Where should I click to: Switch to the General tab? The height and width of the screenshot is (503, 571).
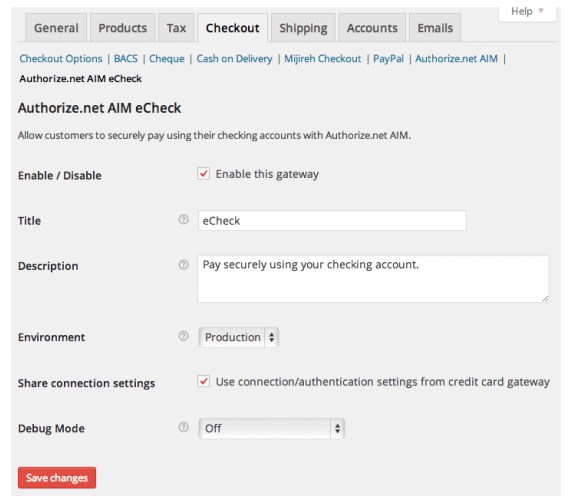coord(56,28)
